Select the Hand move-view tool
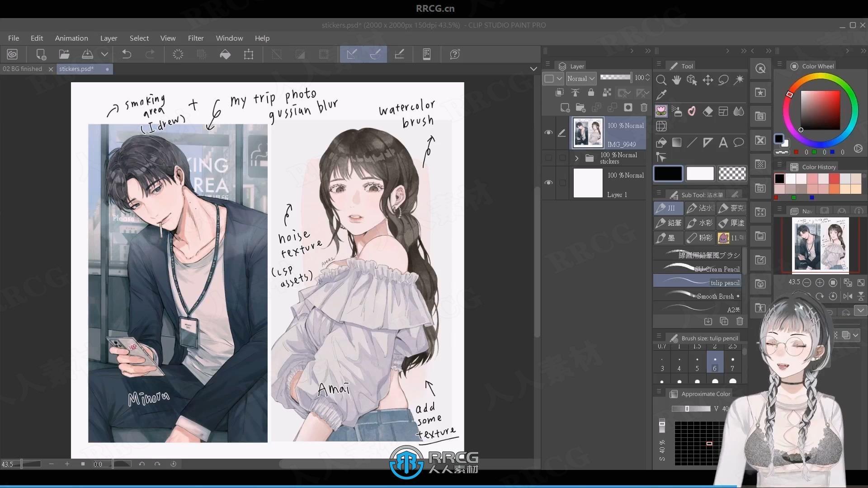 click(676, 80)
